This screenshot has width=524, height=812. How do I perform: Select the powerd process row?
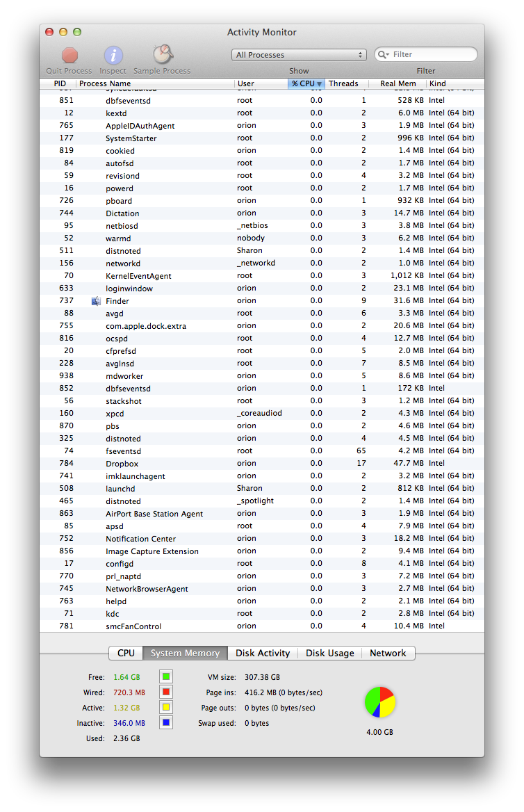click(x=262, y=188)
